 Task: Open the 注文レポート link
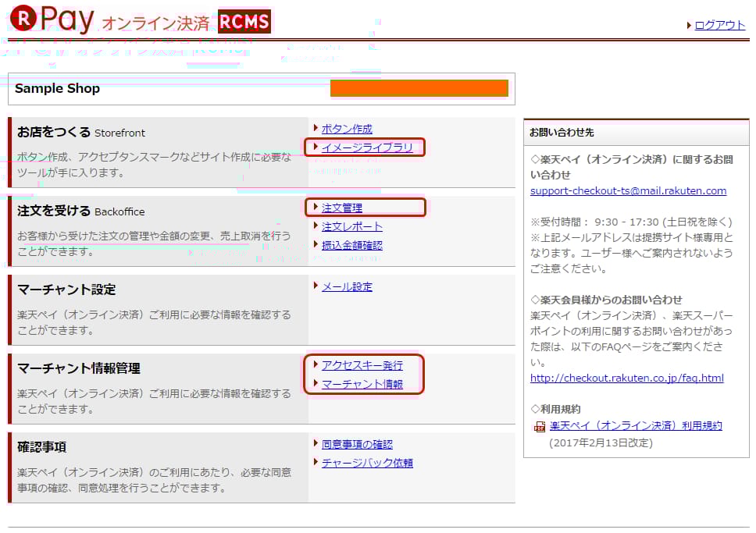click(x=352, y=226)
